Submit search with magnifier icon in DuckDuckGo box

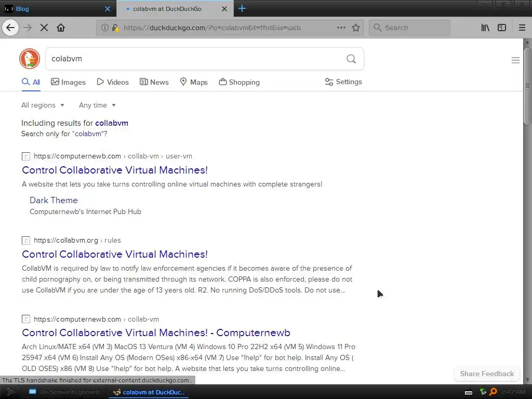351,59
